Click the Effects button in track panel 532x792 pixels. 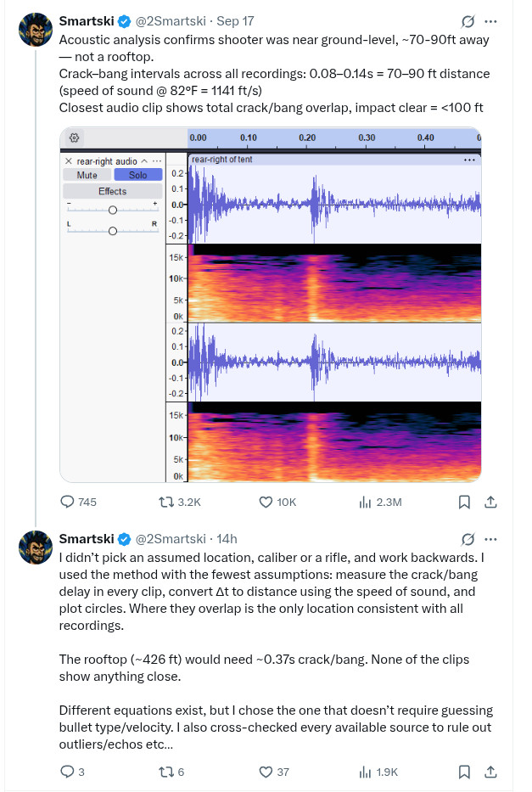pyautogui.click(x=112, y=191)
